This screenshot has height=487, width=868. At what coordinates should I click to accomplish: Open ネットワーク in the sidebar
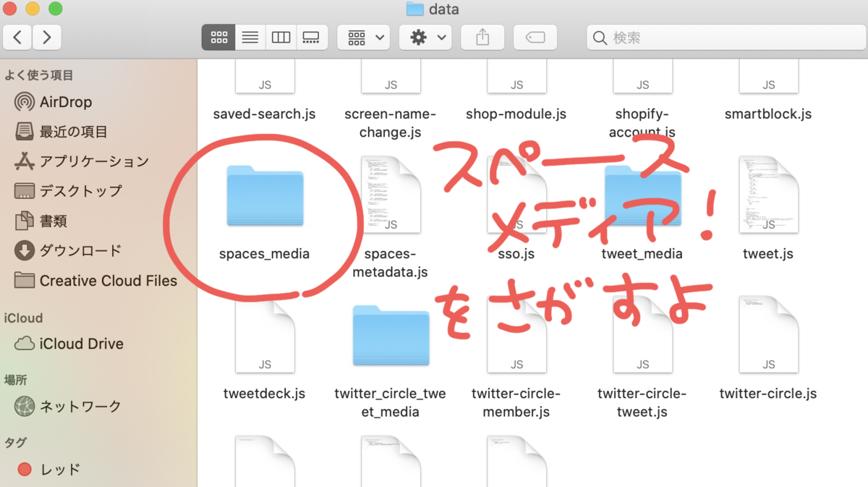tap(68, 406)
